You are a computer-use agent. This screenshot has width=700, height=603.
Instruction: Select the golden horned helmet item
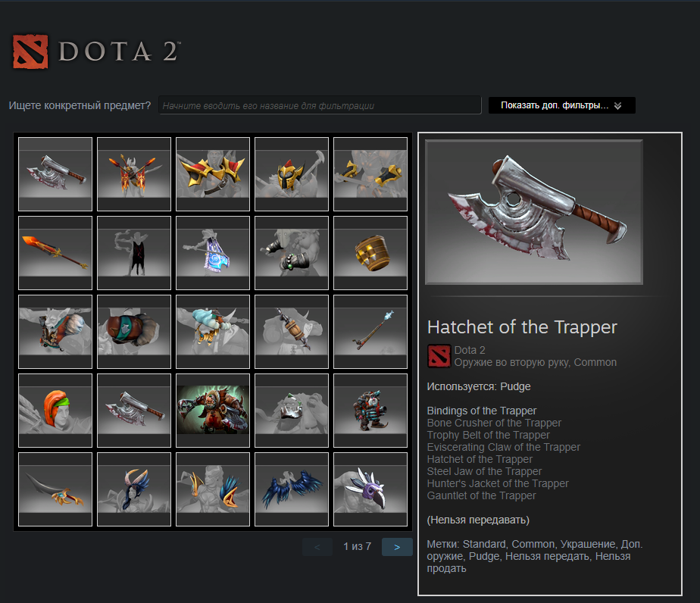[x=292, y=174]
